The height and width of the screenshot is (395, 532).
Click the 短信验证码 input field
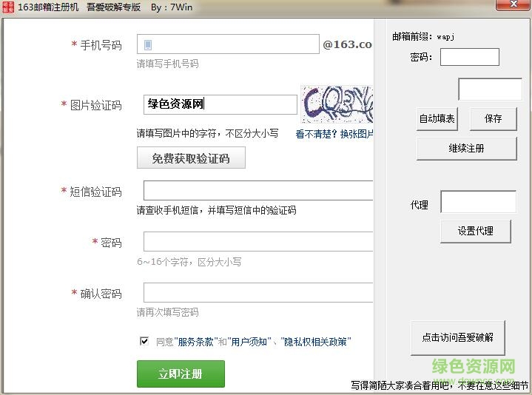point(258,191)
